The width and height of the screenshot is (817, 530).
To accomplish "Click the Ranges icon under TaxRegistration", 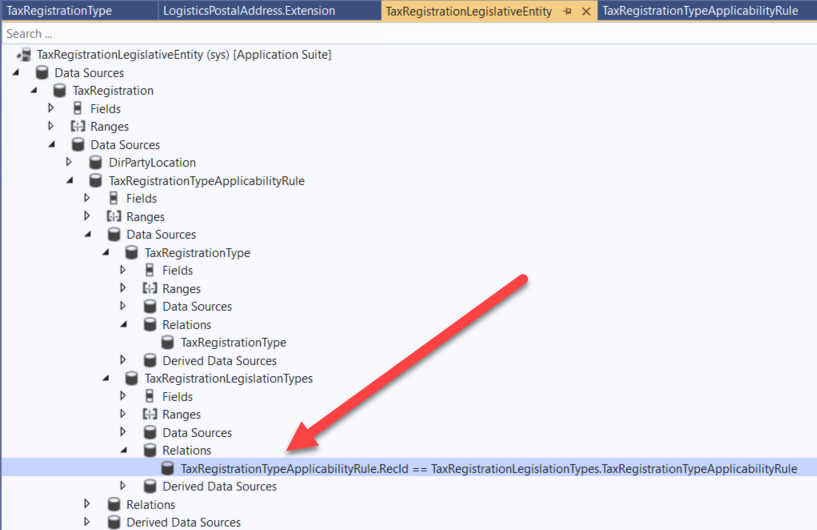I will pos(78,126).
